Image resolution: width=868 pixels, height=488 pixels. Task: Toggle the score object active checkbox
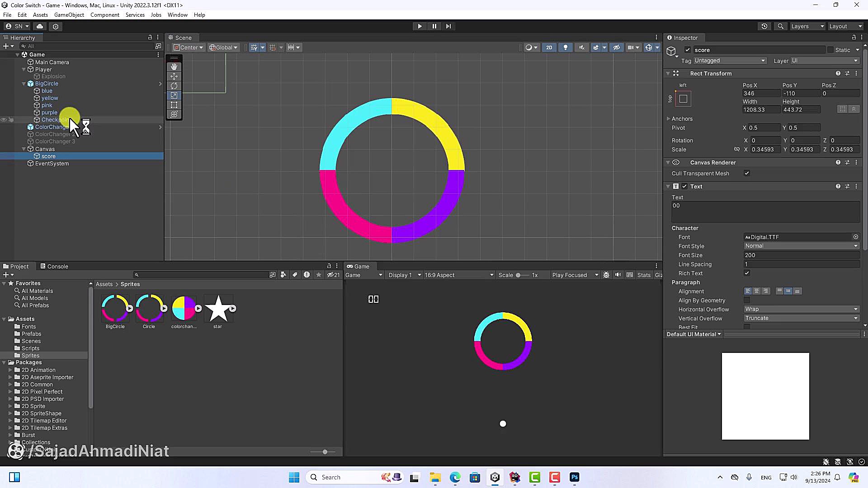(688, 50)
